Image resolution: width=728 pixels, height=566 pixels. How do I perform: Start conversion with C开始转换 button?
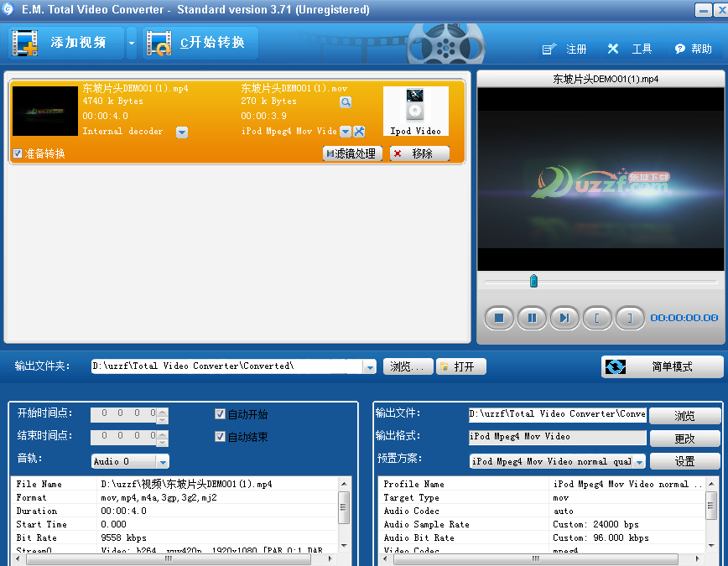pyautogui.click(x=200, y=43)
